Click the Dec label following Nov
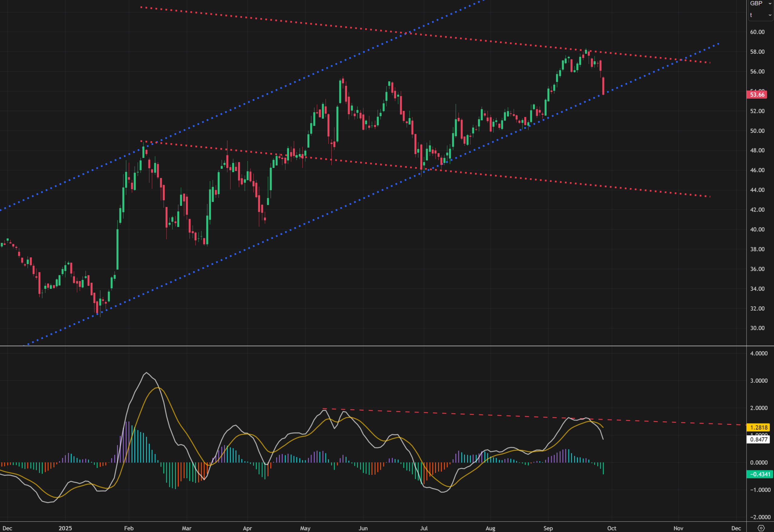The width and height of the screenshot is (774, 532). pos(736,528)
